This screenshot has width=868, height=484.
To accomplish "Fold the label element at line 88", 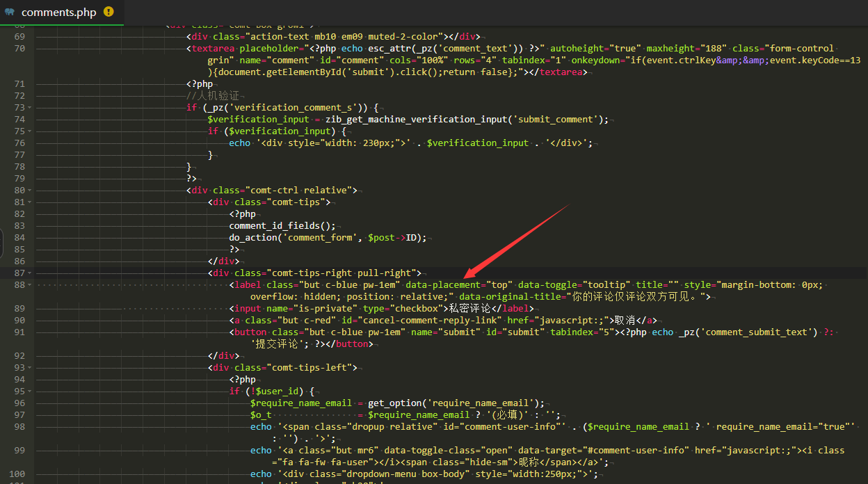I will [31, 285].
